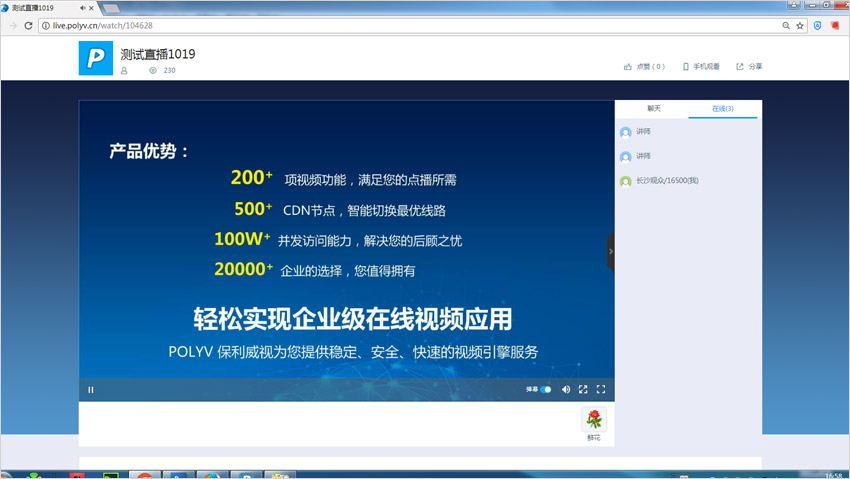Select the 在线(3) online users tab

click(x=723, y=108)
